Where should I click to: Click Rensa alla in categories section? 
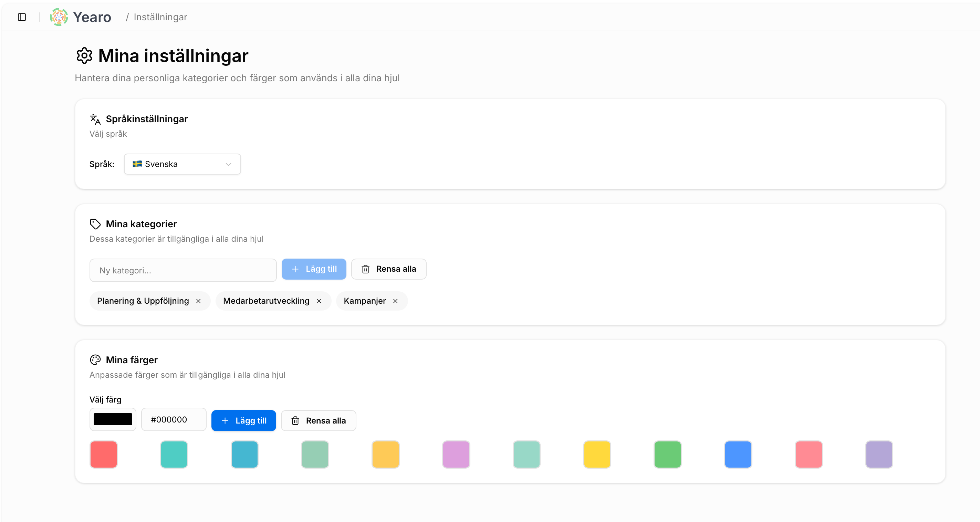(388, 269)
